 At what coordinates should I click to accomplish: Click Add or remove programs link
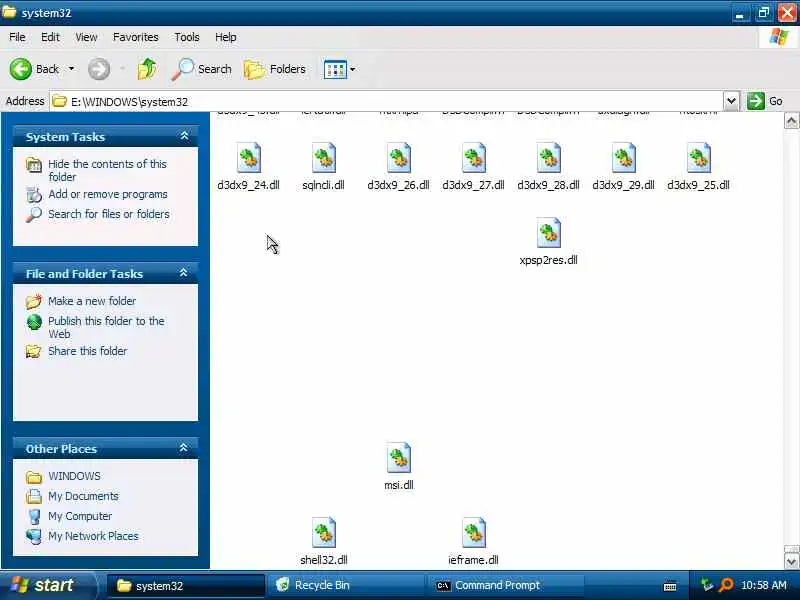[x=108, y=194]
